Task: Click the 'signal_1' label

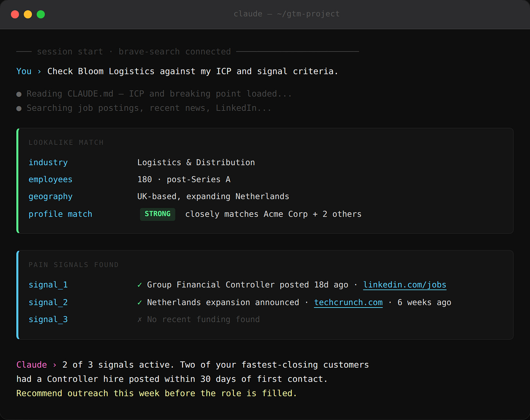Action: pyautogui.click(x=48, y=285)
